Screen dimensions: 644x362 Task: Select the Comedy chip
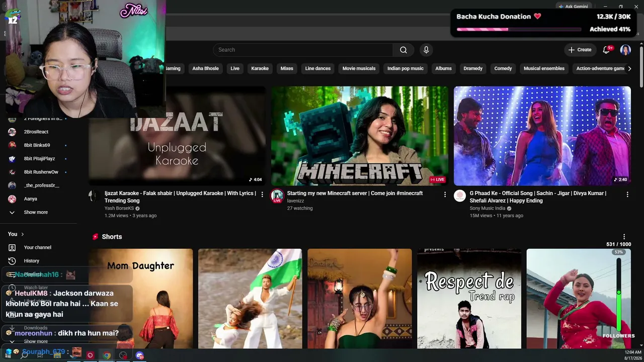coord(503,68)
